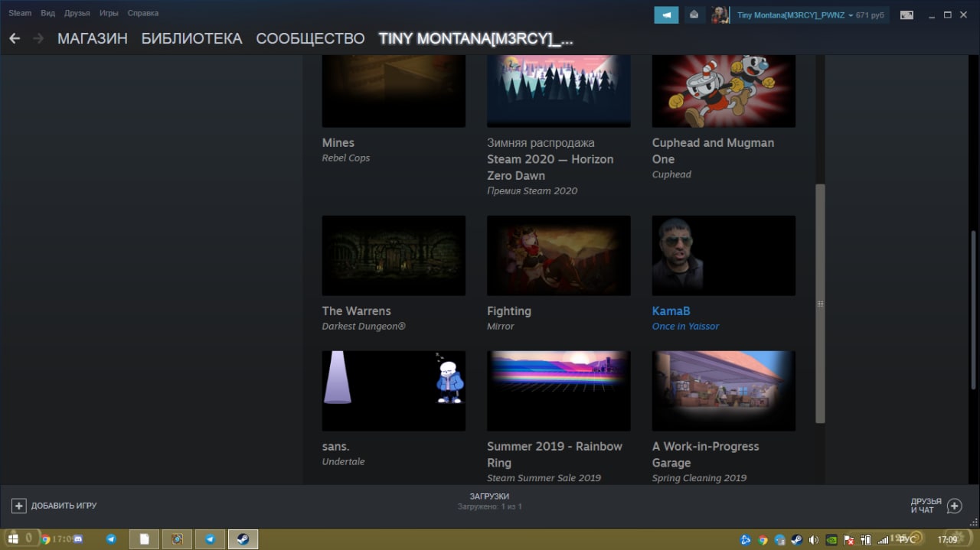Select the Horizon Zero Dawn winter thumbnail
Viewport: 980px width, 550px height.
(x=559, y=91)
